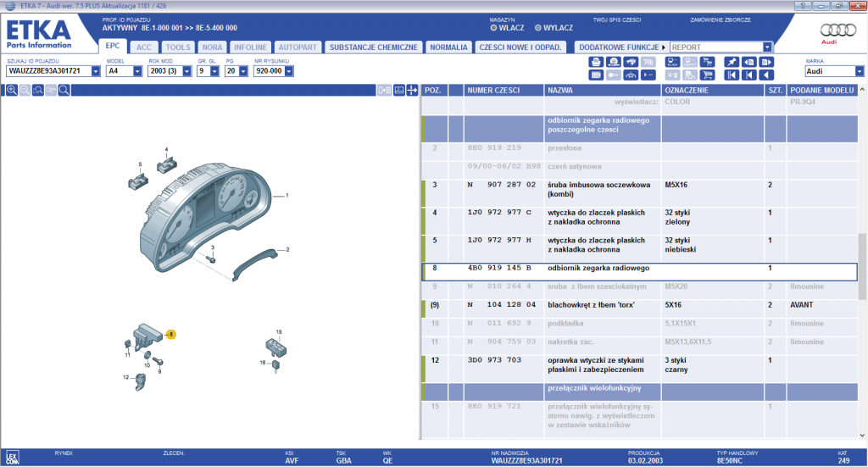Click the REPORT input field

(x=716, y=47)
